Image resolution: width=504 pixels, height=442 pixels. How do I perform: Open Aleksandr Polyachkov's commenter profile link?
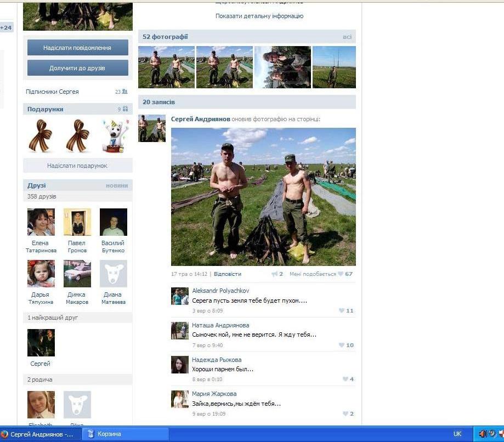click(220, 291)
